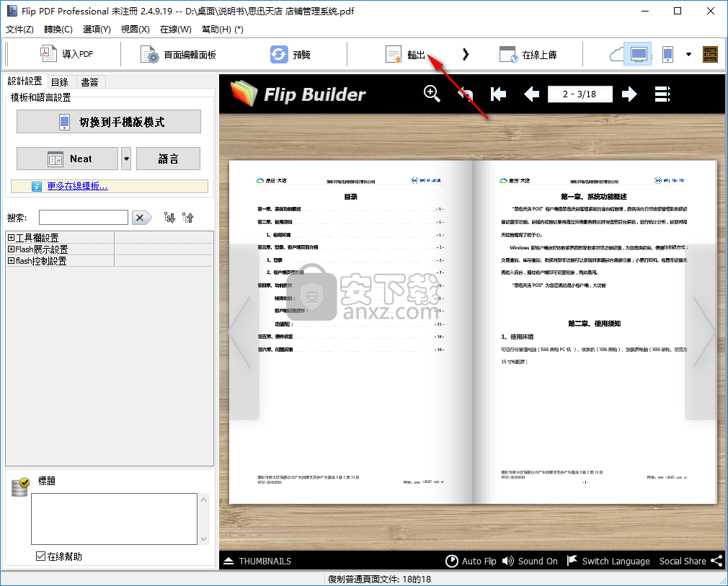Screen dimensions: 728x586
Task: Switch to the 設計設置 tab
Action: point(25,81)
